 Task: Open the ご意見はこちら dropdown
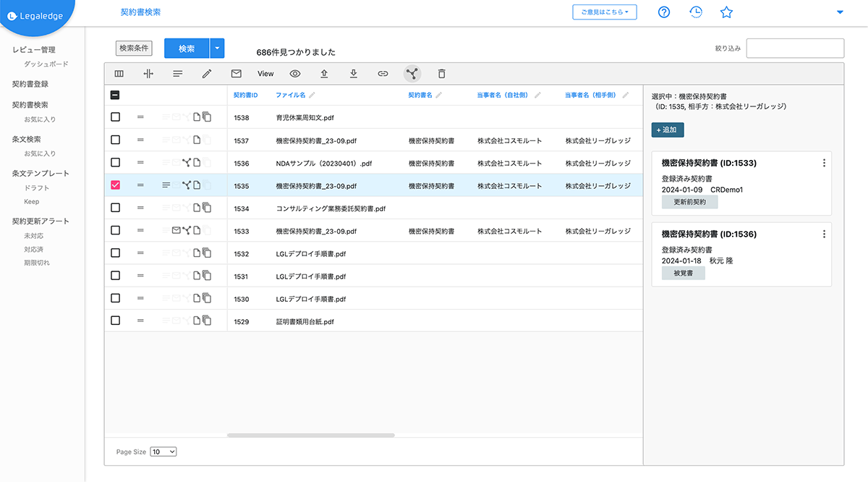tap(605, 12)
